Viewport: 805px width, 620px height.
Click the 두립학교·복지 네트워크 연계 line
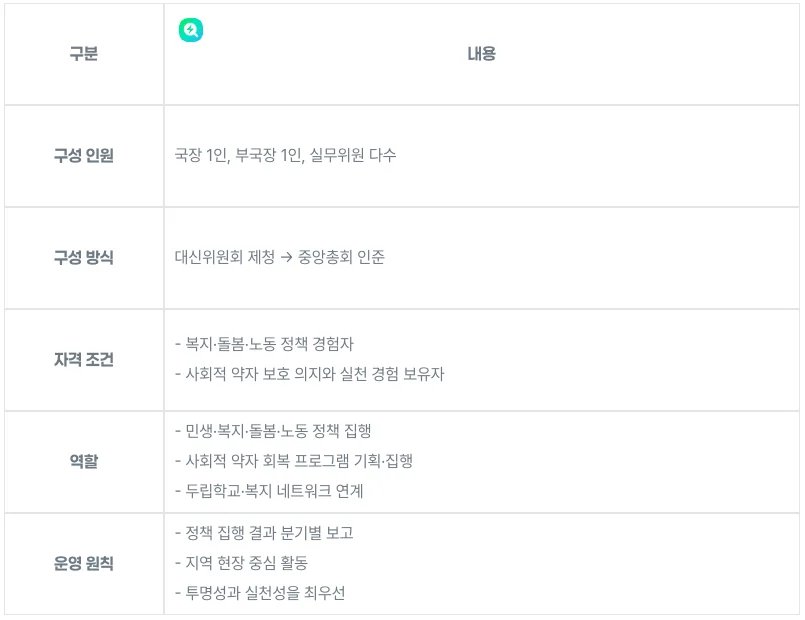tap(269, 492)
